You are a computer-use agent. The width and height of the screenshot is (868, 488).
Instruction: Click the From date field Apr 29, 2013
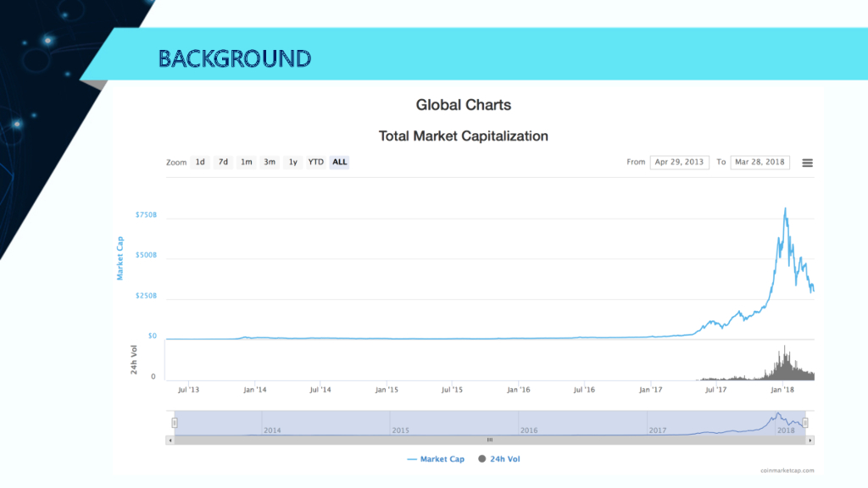679,162
